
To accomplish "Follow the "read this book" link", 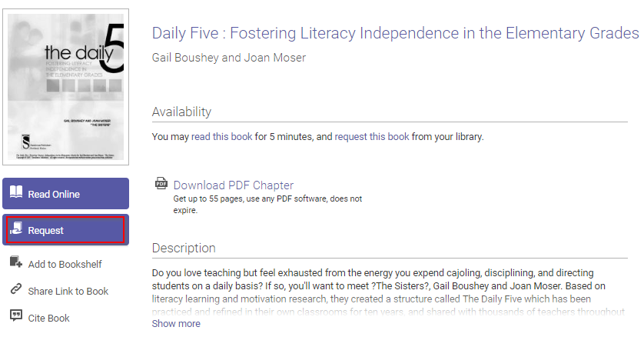I will (222, 137).
